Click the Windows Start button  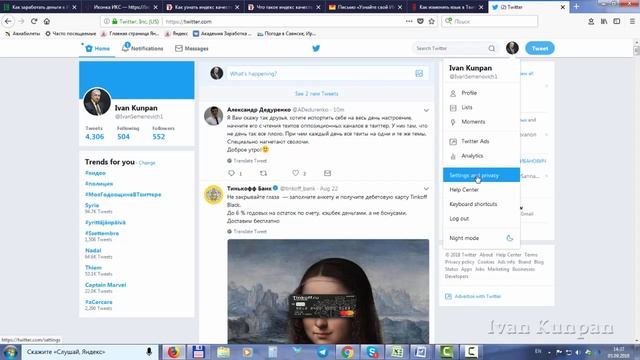10,352
